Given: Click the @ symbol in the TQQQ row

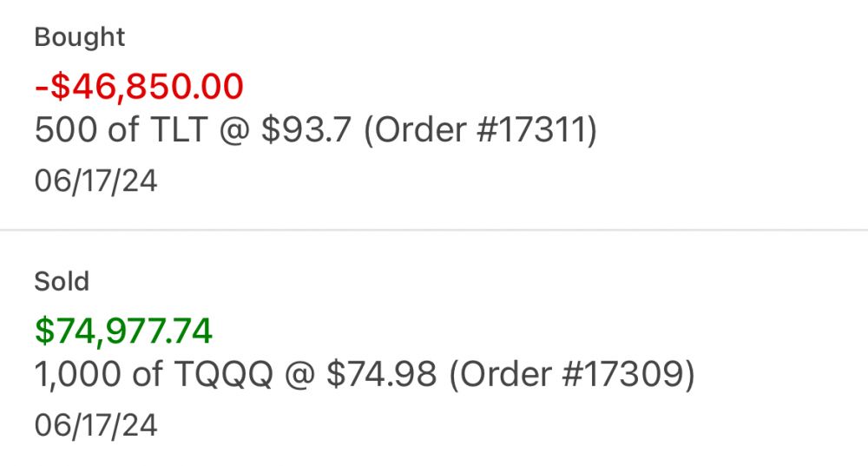Looking at the screenshot, I should (300, 375).
